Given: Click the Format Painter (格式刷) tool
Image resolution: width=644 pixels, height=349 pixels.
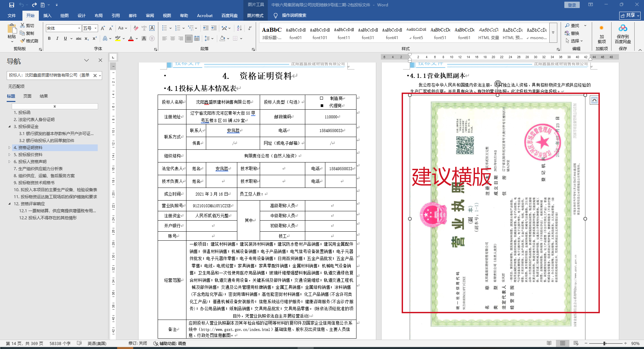Looking at the screenshot, I should click(x=29, y=41).
